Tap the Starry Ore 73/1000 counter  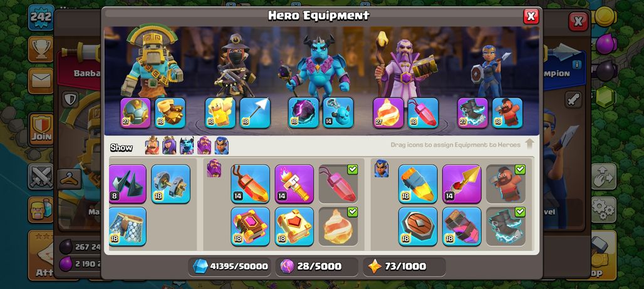(x=404, y=266)
